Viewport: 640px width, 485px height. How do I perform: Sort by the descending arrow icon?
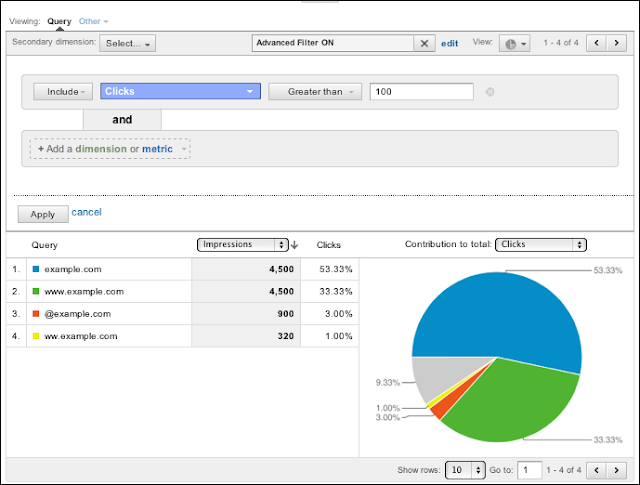click(x=295, y=245)
